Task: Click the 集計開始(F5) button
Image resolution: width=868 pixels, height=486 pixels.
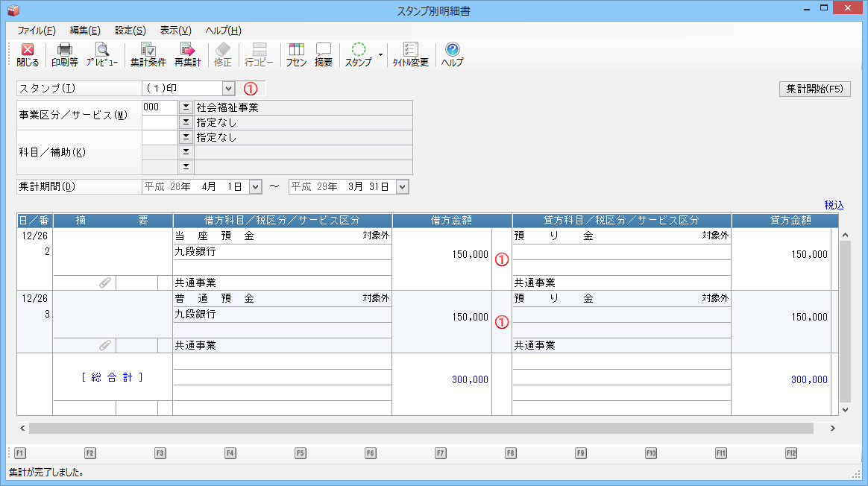Action: (x=814, y=89)
